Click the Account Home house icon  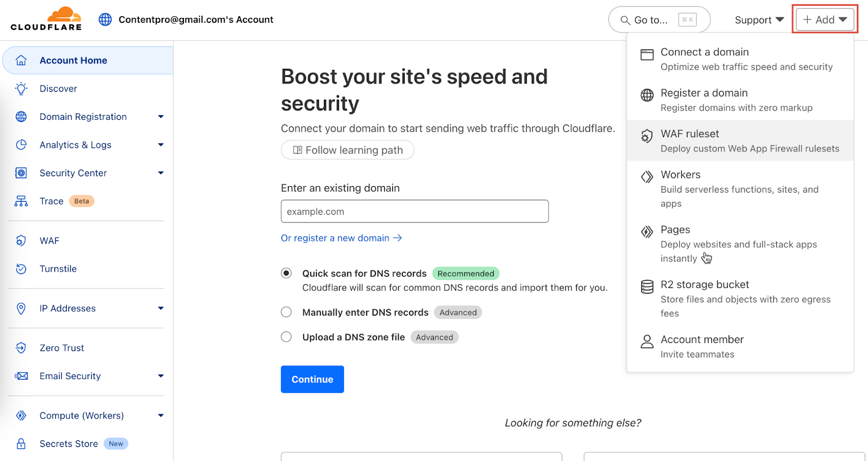click(x=21, y=60)
